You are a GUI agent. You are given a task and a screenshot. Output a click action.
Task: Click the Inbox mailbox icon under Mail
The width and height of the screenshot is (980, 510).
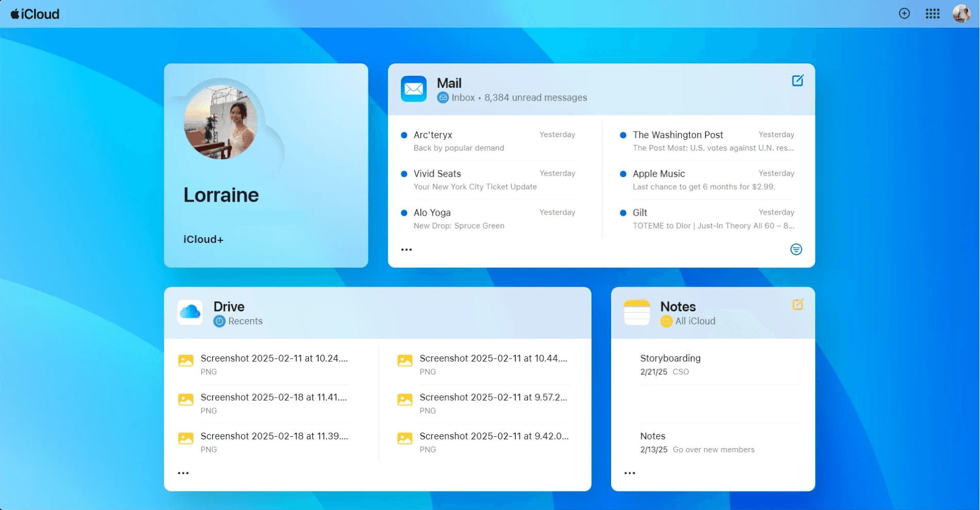[x=443, y=97]
